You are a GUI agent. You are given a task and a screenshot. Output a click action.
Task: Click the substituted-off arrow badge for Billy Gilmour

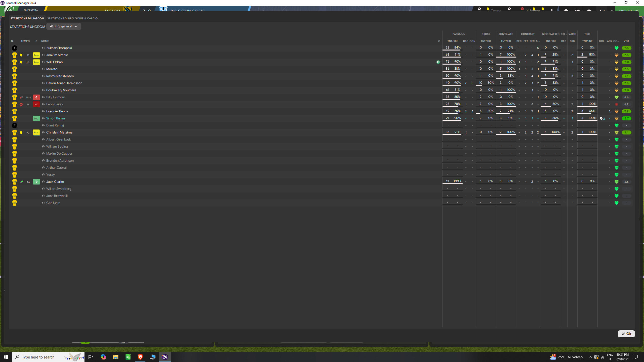[36, 97]
